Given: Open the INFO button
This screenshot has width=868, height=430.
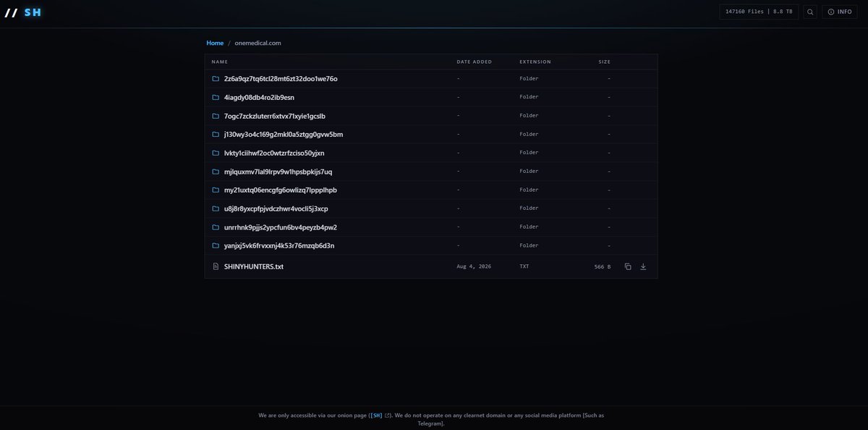Looking at the screenshot, I should tap(840, 12).
